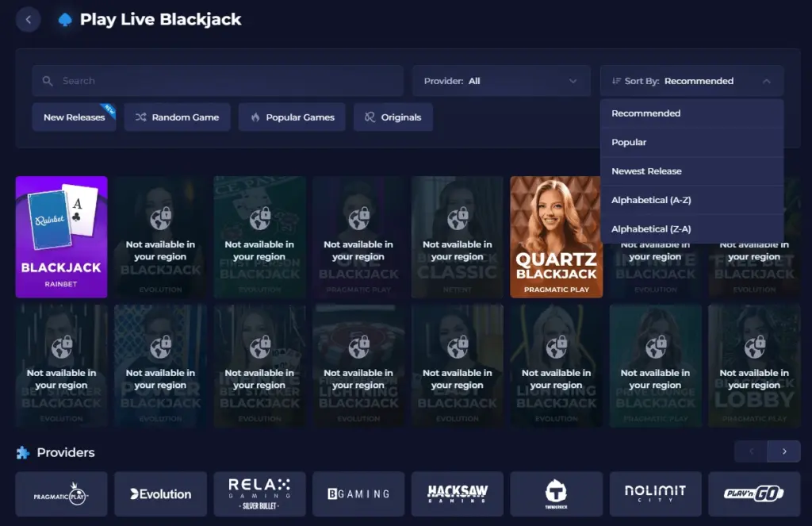Choose Recommended from the sort list
Image resolution: width=812 pixels, height=526 pixels.
click(x=691, y=113)
